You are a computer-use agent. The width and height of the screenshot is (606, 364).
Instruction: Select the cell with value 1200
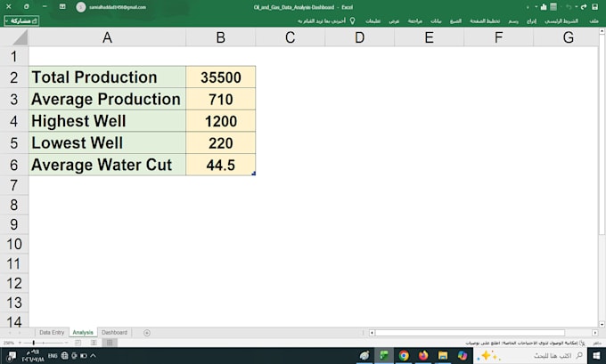click(221, 121)
